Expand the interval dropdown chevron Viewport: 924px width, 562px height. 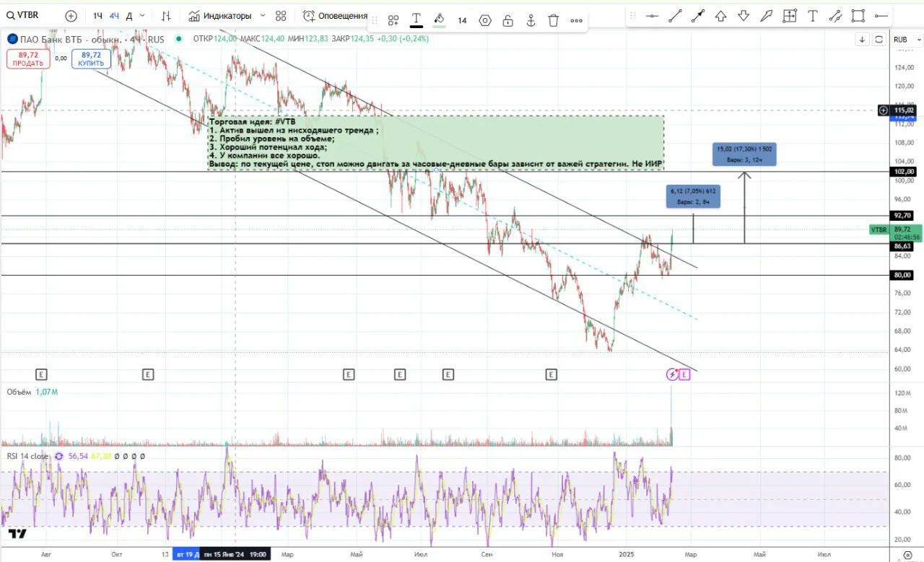tap(143, 16)
